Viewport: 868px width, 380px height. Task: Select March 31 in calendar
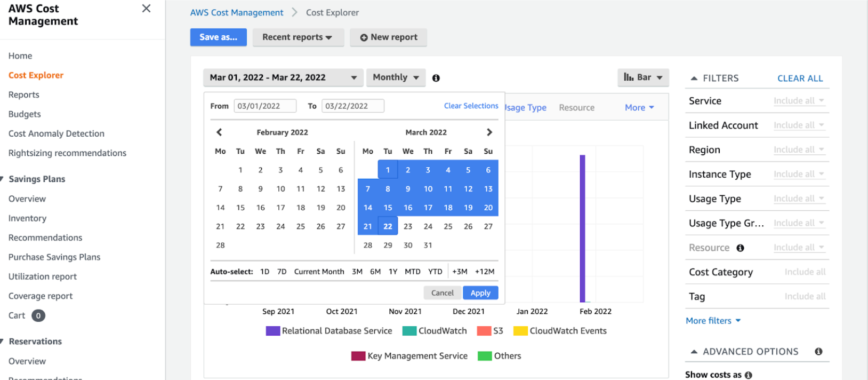pos(428,246)
